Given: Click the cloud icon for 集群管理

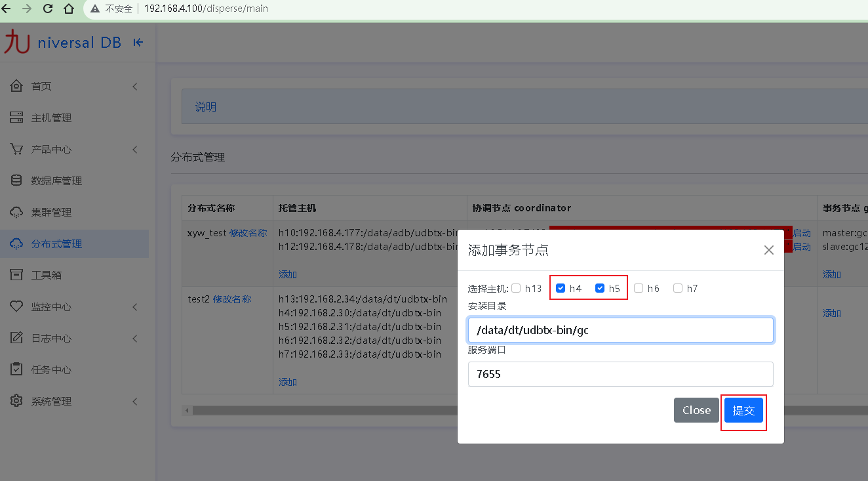Looking at the screenshot, I should coord(17,212).
